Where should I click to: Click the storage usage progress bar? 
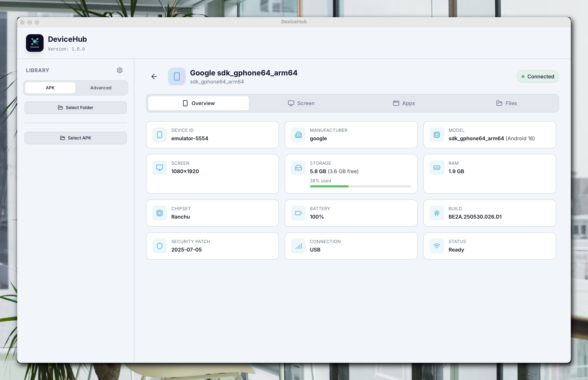[360, 187]
